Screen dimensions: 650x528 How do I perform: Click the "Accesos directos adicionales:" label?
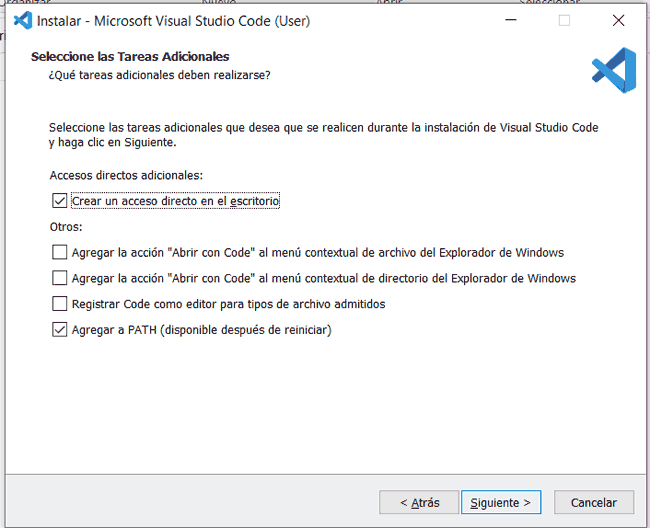point(126,175)
